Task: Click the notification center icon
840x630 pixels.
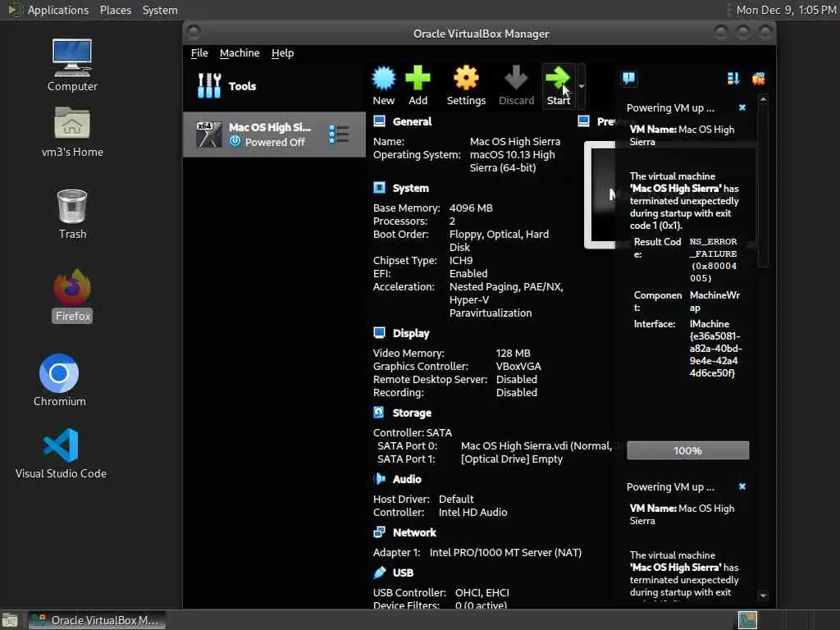Action: click(x=629, y=79)
